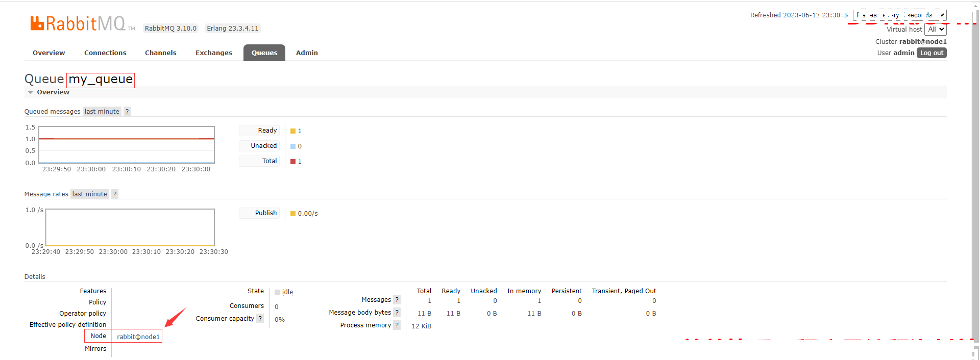Go to the Overview tab
The width and height of the screenshot is (980, 360).
[x=49, y=53]
